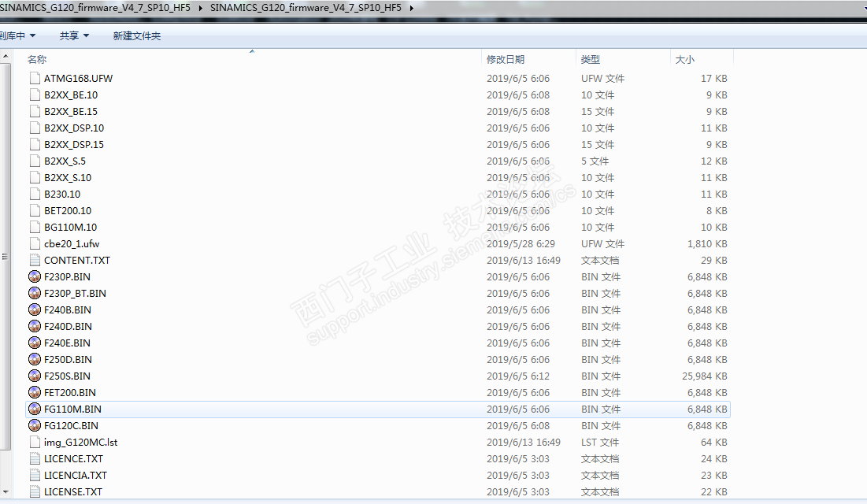Screen dimensions: 867x504
Task: Click the LST 文件 type cell
Action: [x=600, y=442]
